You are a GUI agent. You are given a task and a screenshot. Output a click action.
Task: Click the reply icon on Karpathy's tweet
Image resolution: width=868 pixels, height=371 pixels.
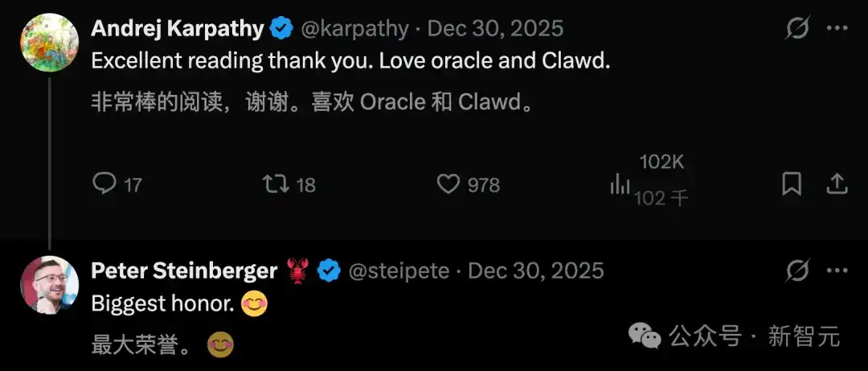tap(104, 184)
